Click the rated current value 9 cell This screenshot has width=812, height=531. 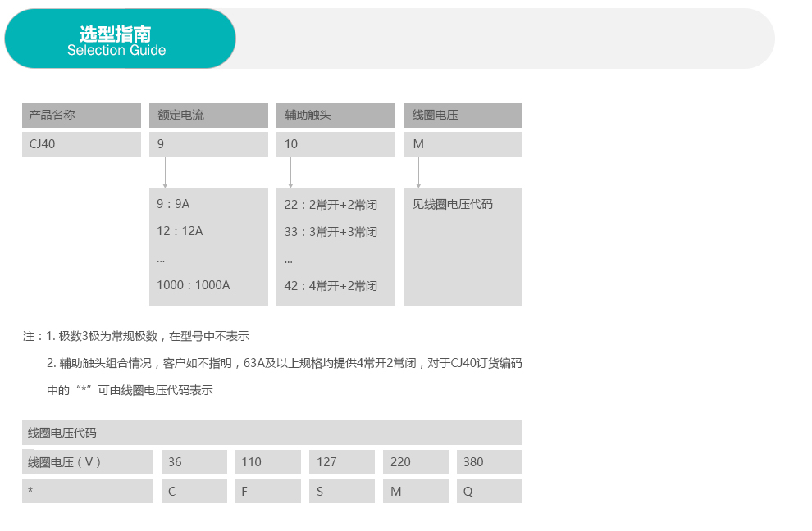coord(208,144)
